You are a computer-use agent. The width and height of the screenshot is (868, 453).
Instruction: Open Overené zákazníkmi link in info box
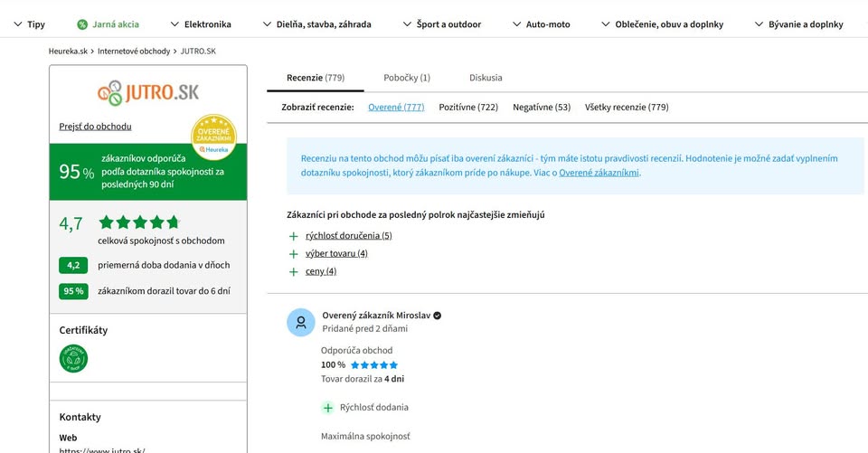599,173
